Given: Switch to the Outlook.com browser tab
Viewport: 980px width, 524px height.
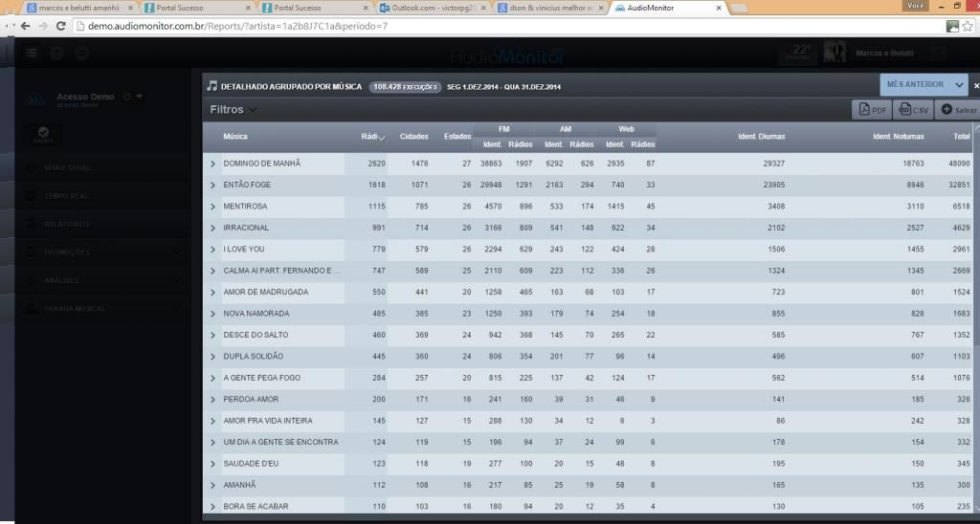Looking at the screenshot, I should [x=431, y=8].
